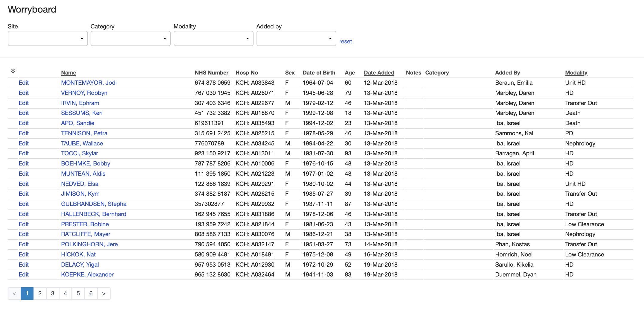
Task: Go to page 5 of results
Action: 78,294
